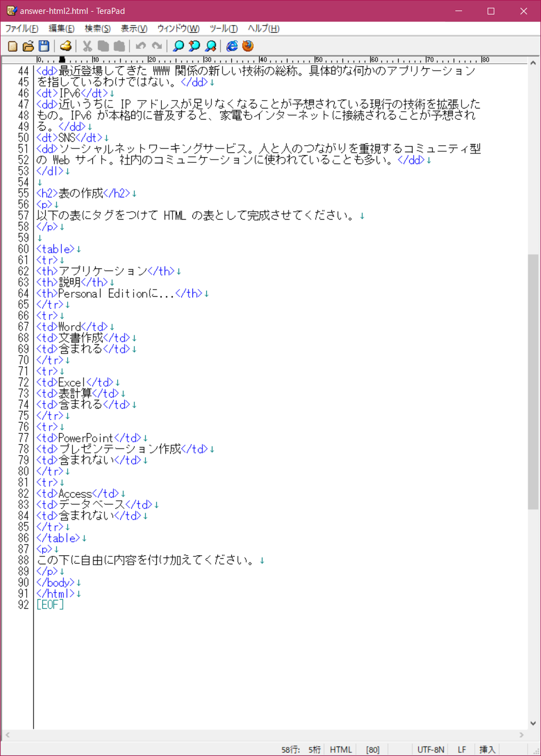The image size is (541, 756).
Task: Click the UTF-8N encoding indicator
Action: 430,749
